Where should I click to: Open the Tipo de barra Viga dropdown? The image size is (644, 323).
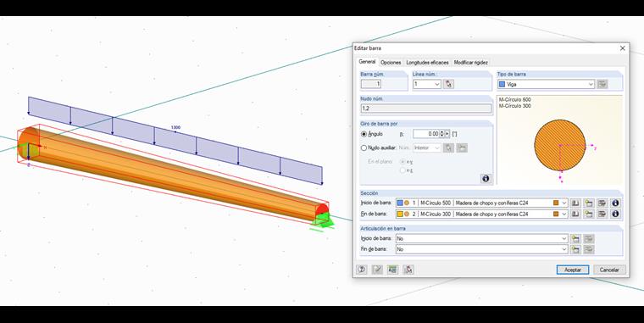tap(591, 84)
